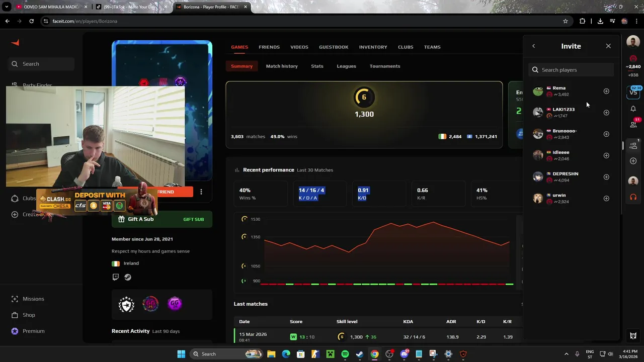The height and width of the screenshot is (362, 644).
Task: Bookmark this page with star icon
Action: (x=566, y=21)
